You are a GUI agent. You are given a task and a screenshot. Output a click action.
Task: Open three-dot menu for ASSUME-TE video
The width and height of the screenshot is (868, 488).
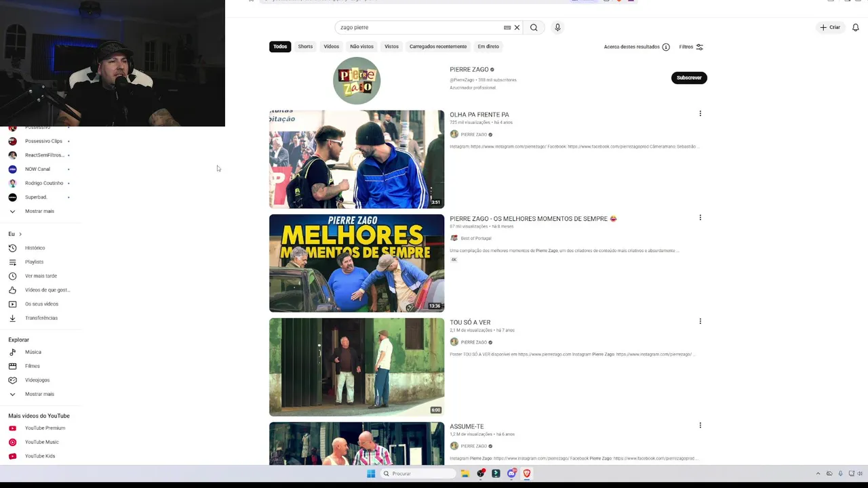[700, 425]
